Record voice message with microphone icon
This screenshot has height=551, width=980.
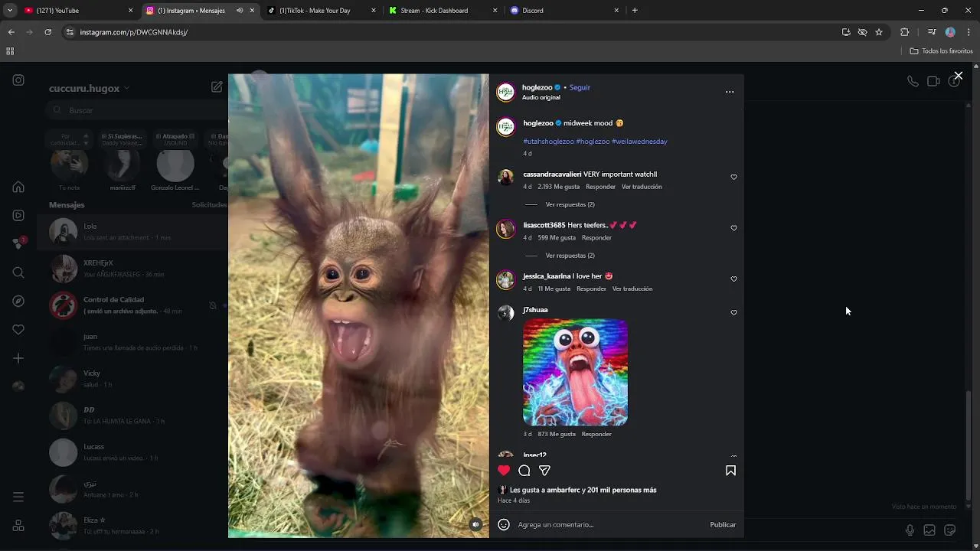click(x=910, y=530)
